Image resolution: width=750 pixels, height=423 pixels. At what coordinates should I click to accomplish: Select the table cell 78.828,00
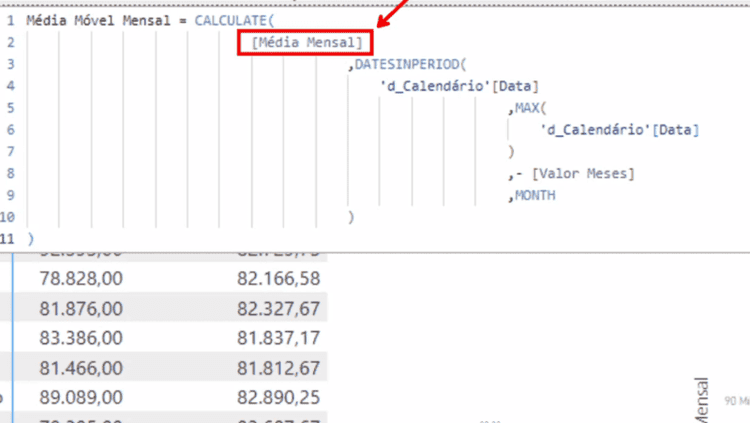tap(81, 278)
